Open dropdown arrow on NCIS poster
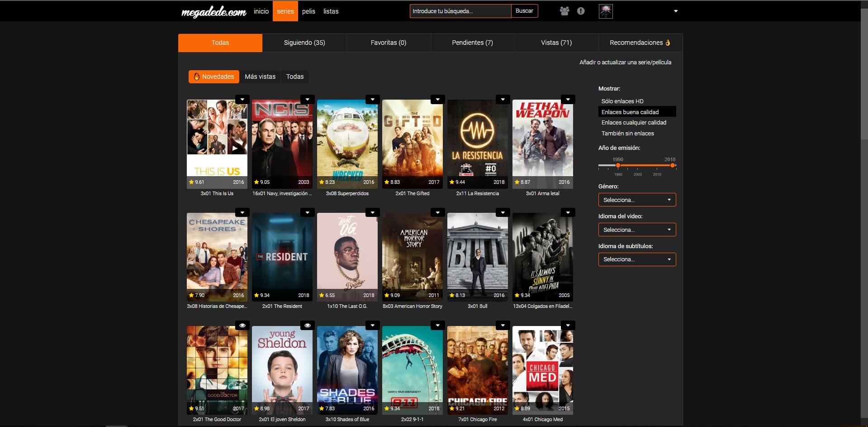 click(308, 100)
